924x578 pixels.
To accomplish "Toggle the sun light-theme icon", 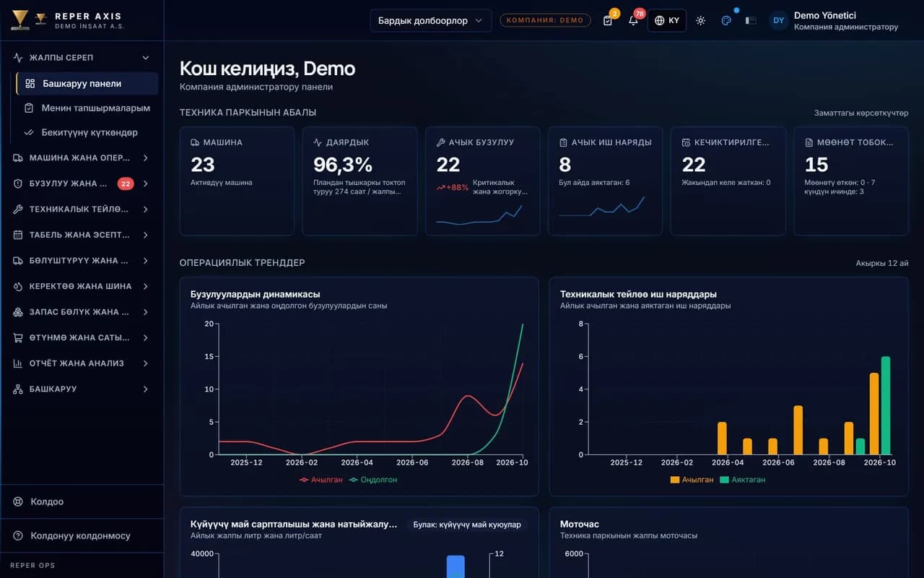I will pyautogui.click(x=700, y=20).
